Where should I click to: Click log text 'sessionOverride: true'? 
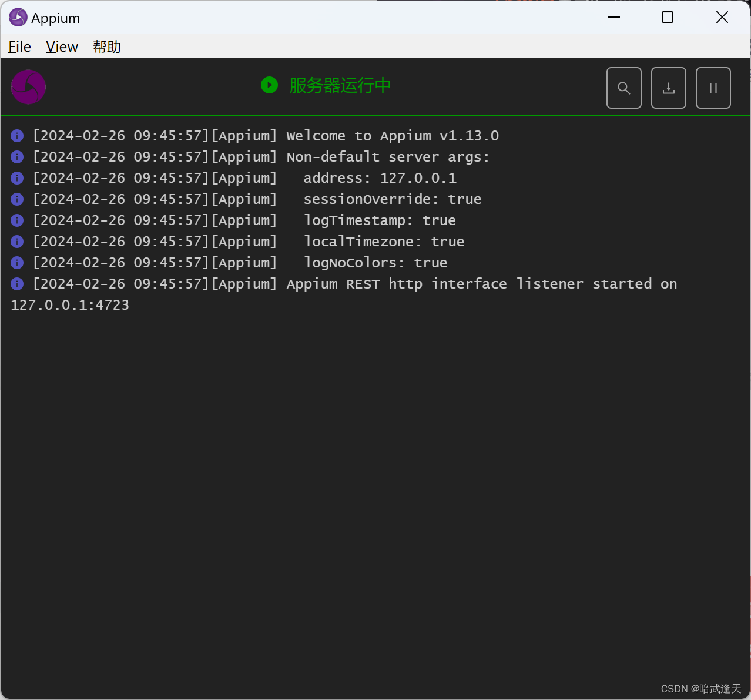393,199
